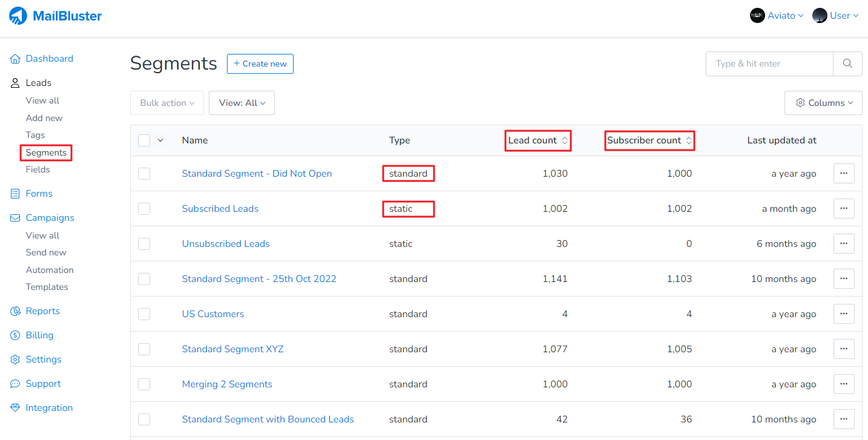
Task: Focus the Type & hit enter search field
Action: (769, 64)
